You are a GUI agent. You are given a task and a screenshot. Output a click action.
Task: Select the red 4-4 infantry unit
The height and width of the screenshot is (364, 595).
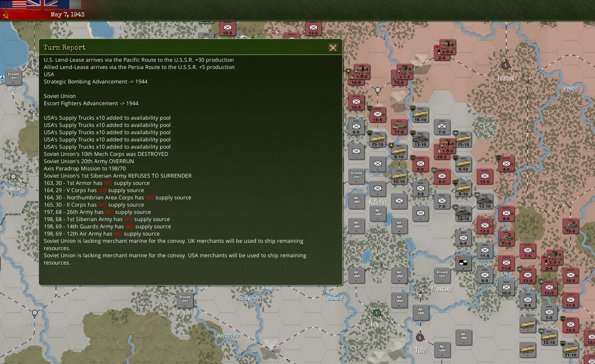pyautogui.click(x=506, y=164)
